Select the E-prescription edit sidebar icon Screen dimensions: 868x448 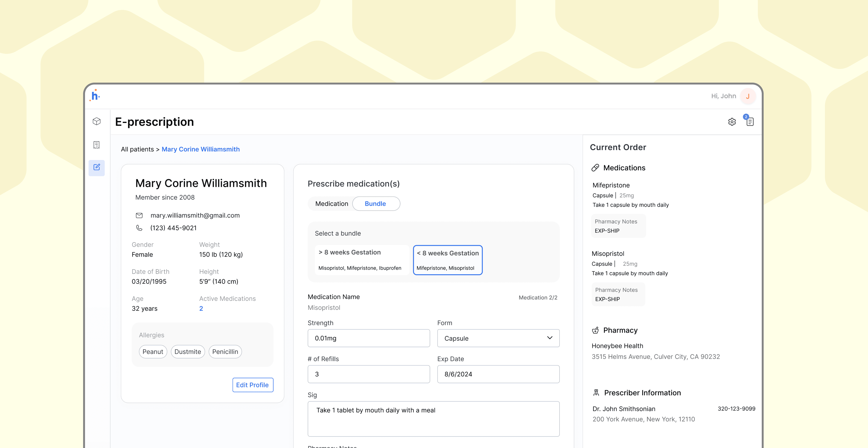[97, 167]
